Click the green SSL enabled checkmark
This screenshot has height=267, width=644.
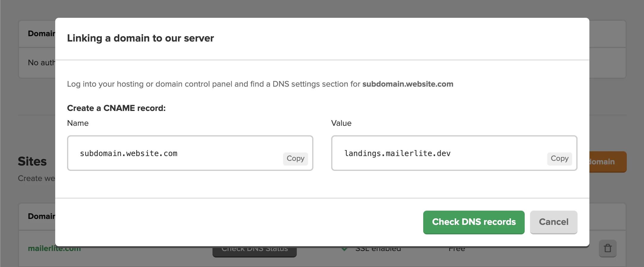point(344,249)
